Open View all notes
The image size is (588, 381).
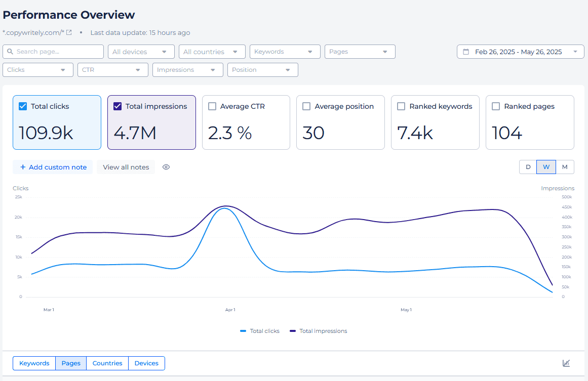click(x=125, y=166)
